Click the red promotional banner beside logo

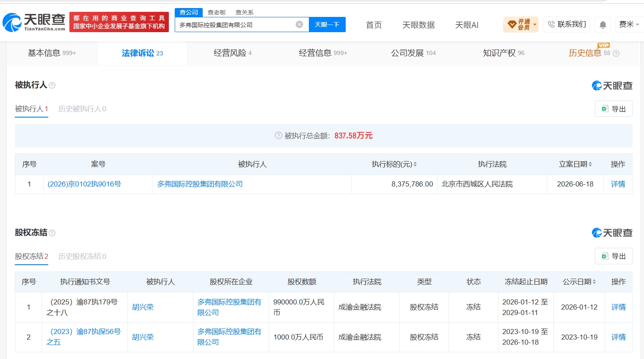coord(119,22)
